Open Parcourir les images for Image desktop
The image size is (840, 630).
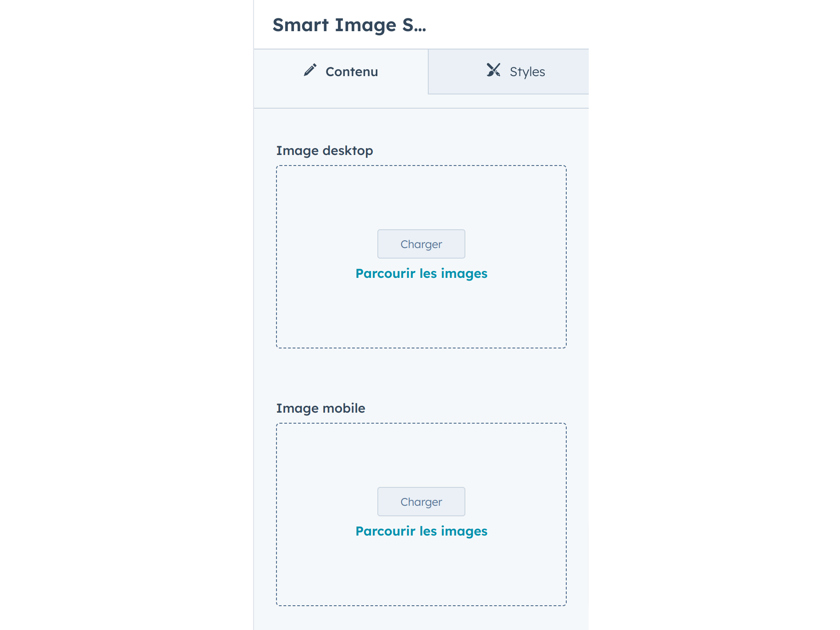(x=421, y=273)
